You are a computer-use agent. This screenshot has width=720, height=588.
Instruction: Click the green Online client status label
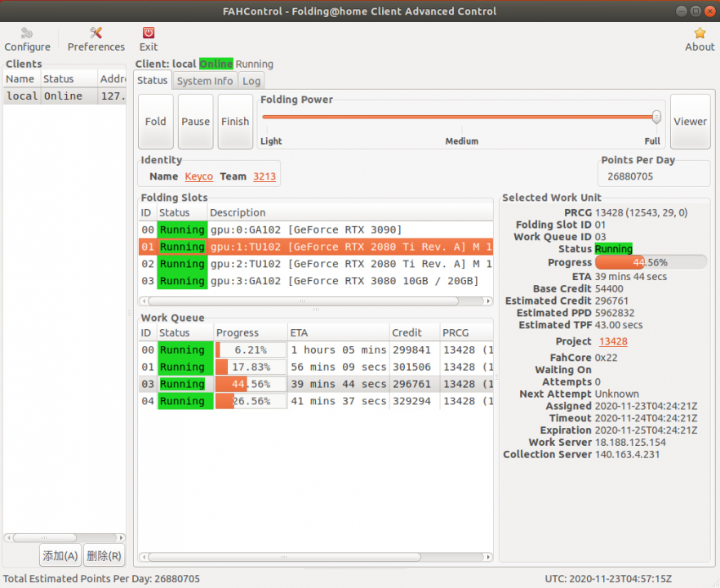coord(216,64)
